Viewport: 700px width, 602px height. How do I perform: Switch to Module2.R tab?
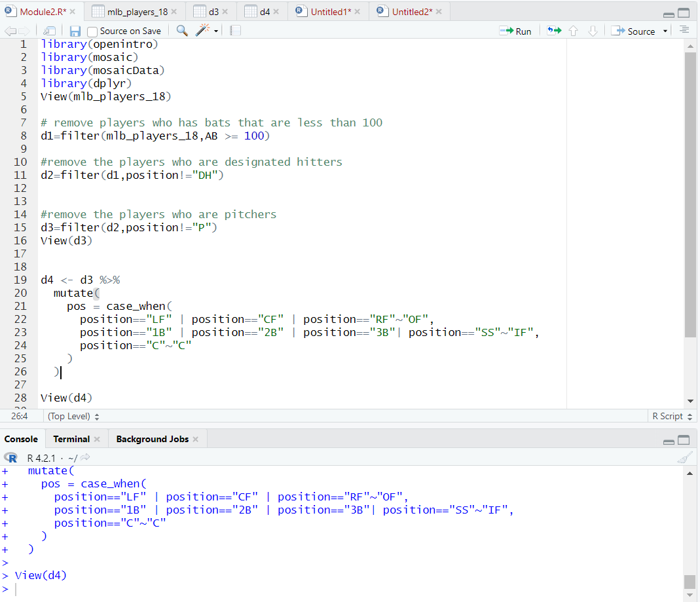(x=43, y=12)
